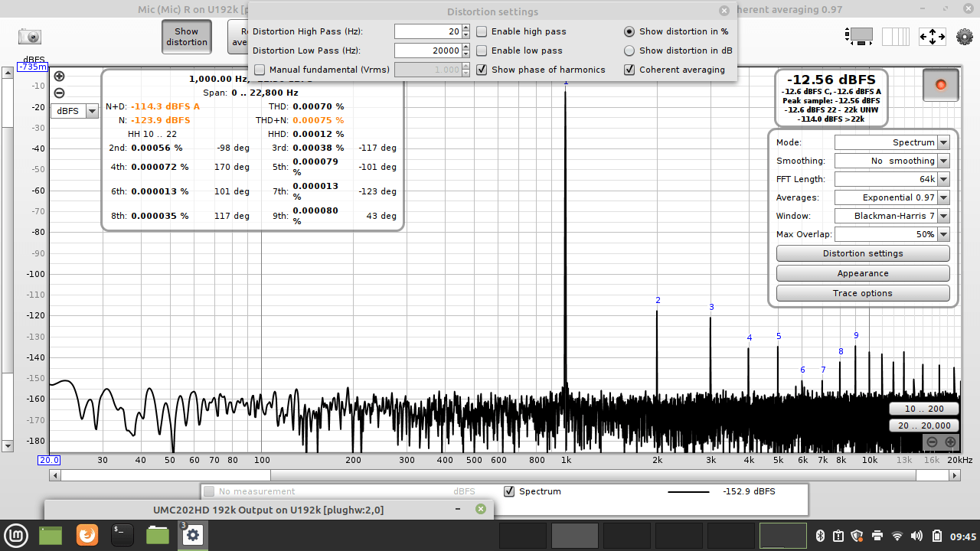Viewport: 980px width, 551px height.
Task: Open the Window type dropdown
Action: click(892, 216)
